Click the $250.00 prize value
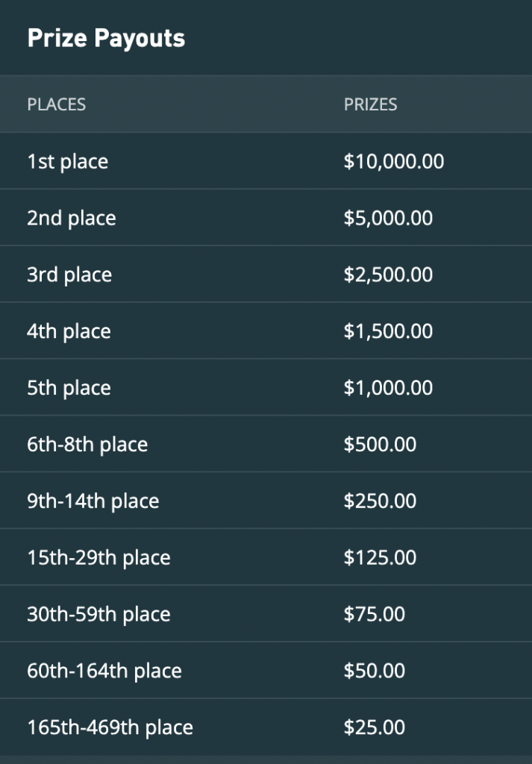 (380, 501)
